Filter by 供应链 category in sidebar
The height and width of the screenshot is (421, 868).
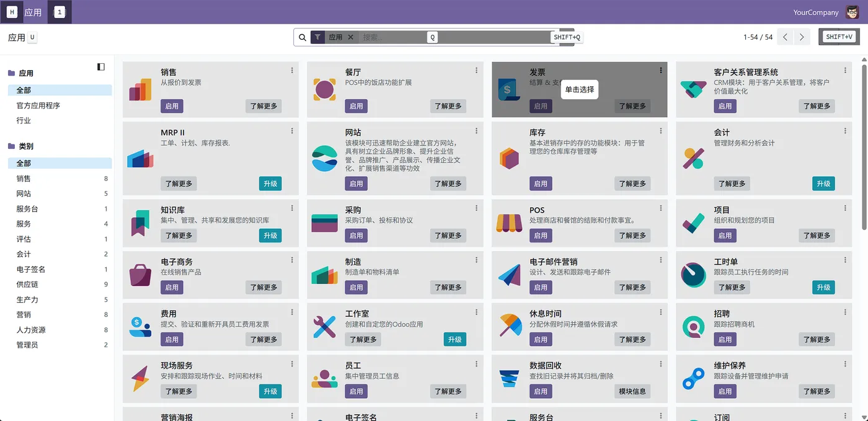click(x=60, y=284)
